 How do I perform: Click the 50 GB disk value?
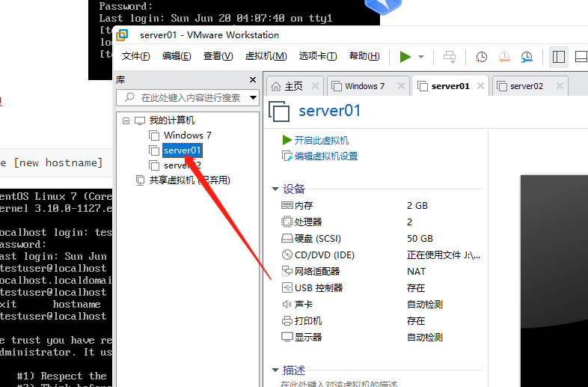coord(420,238)
